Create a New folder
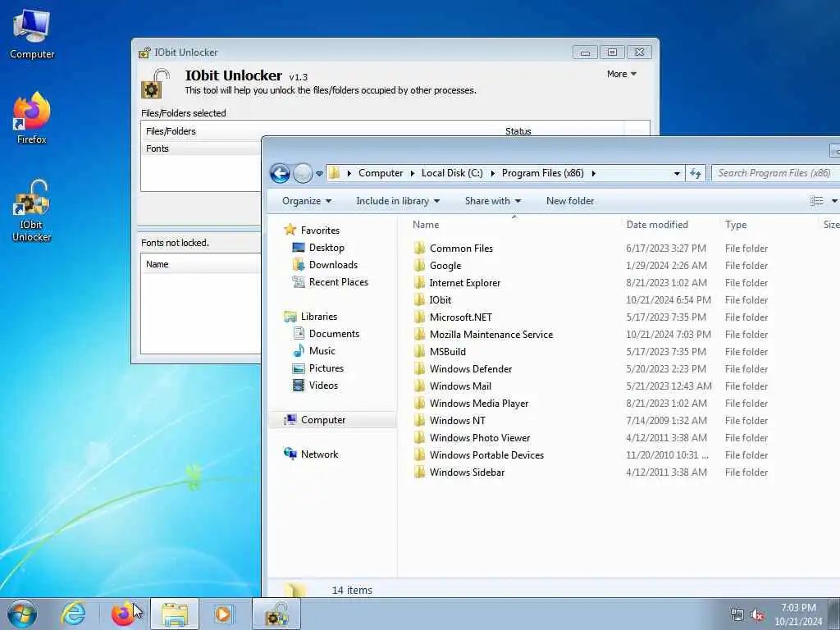Viewport: 840px width, 630px height. [570, 201]
